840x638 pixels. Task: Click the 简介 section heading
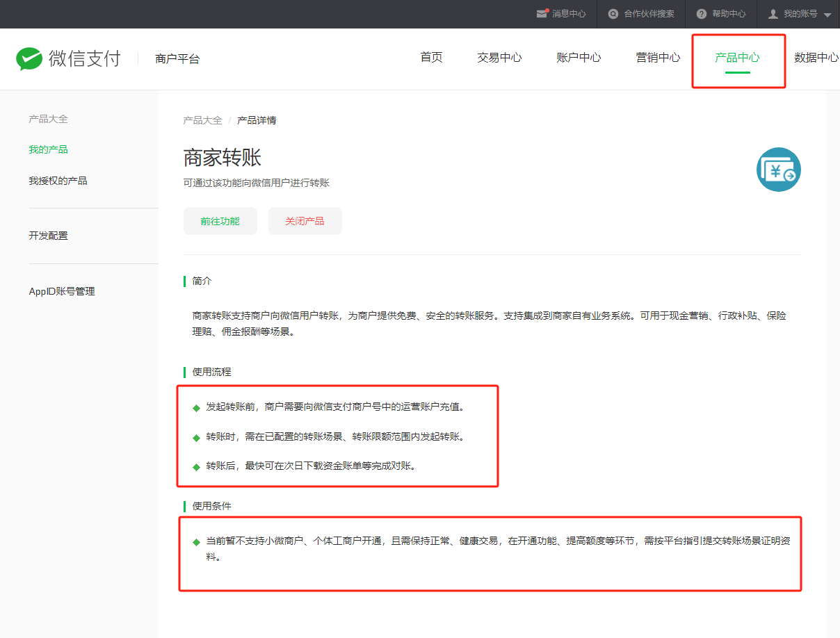click(x=202, y=281)
